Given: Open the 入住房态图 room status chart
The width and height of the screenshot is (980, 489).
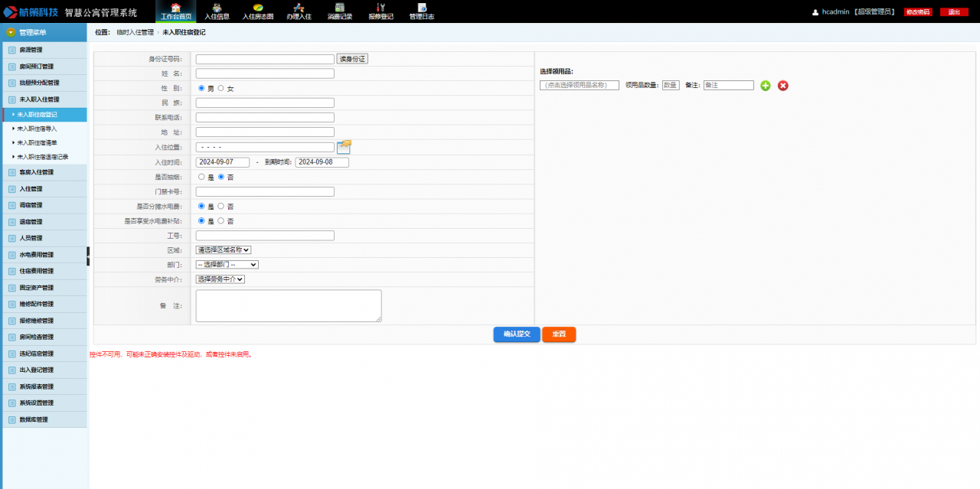Looking at the screenshot, I should pos(258,11).
